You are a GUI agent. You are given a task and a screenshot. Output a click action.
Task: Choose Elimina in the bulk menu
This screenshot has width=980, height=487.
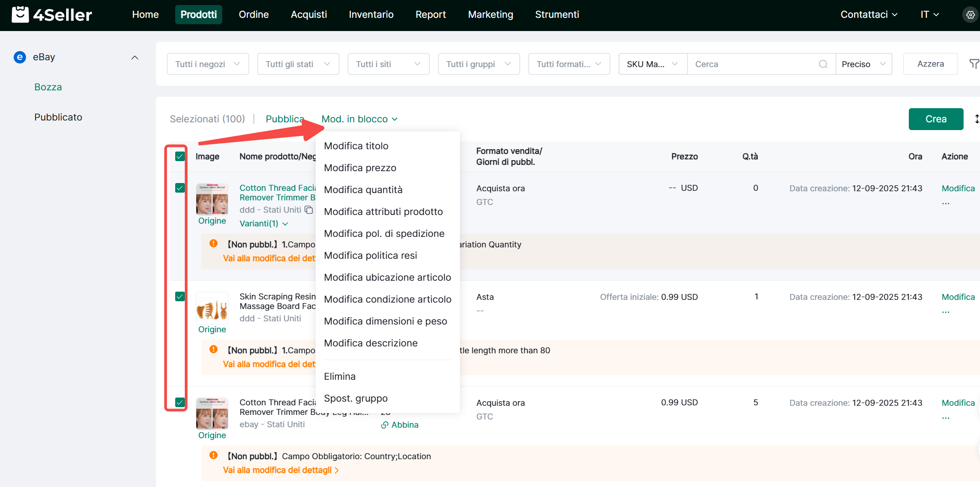pos(339,377)
